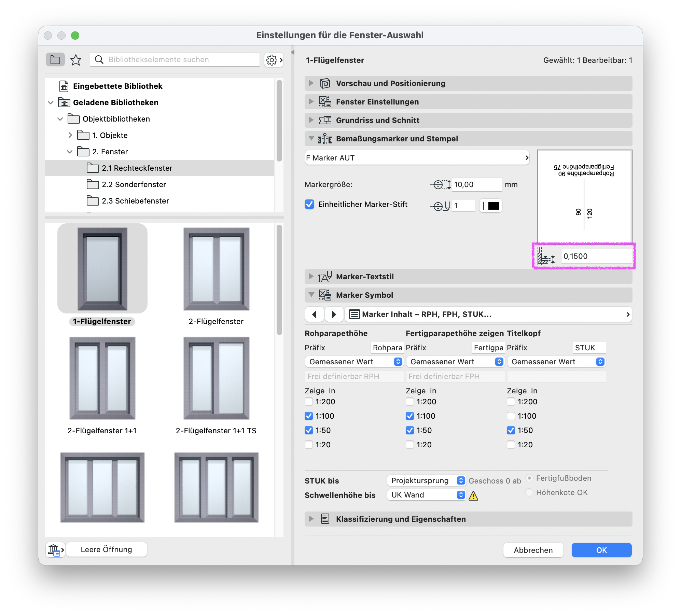Click Fenster Einstellungen panel icon

tap(325, 102)
